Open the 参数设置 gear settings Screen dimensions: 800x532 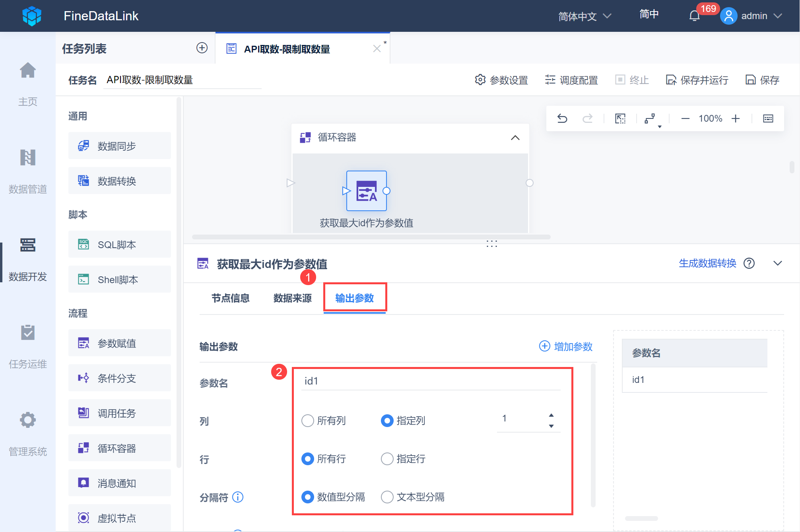pos(501,80)
